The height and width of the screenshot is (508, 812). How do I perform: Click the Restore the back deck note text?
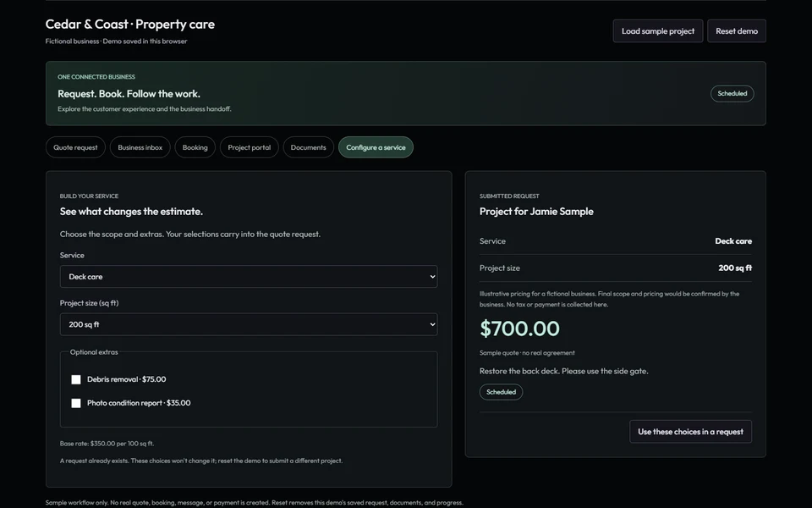pos(563,371)
